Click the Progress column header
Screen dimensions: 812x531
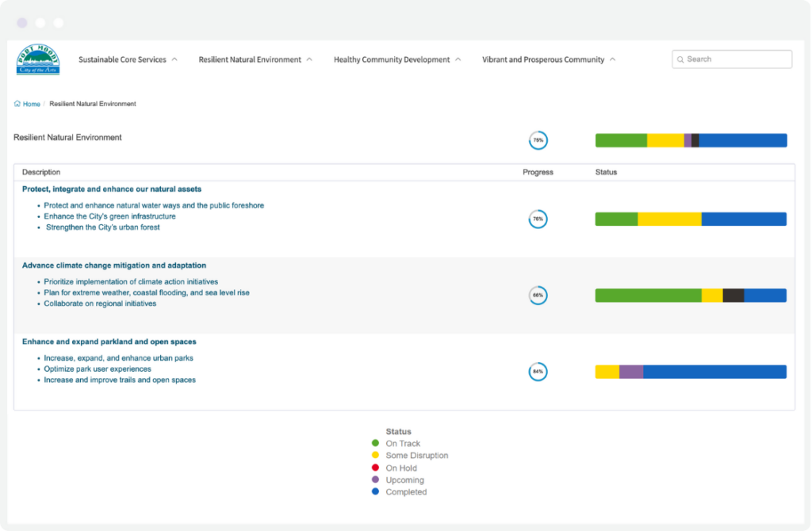pos(538,172)
